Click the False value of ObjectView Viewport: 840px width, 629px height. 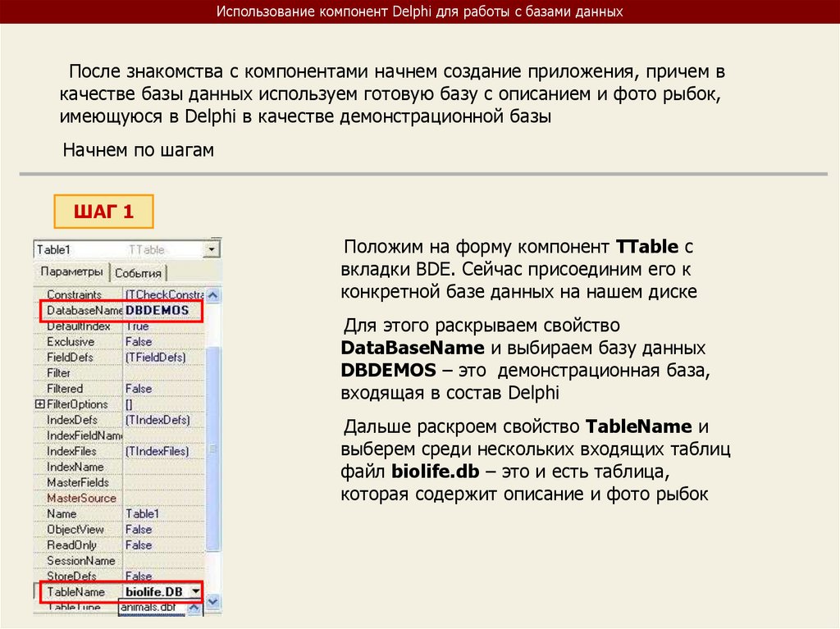139,529
